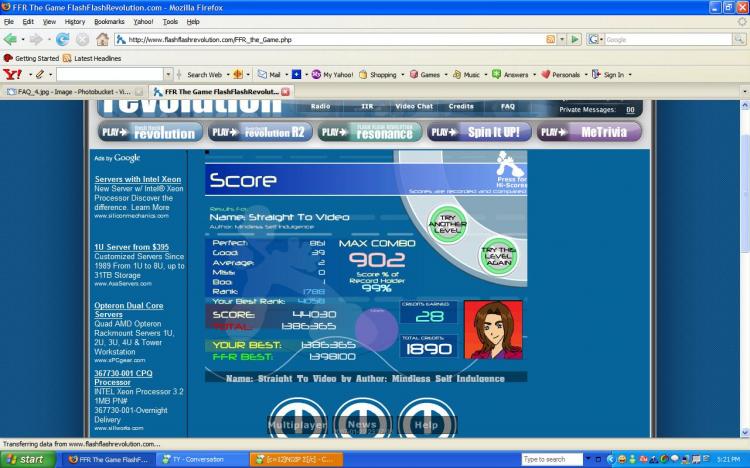
Task: Click the Hi-Scores dancer icon
Action: click(505, 165)
